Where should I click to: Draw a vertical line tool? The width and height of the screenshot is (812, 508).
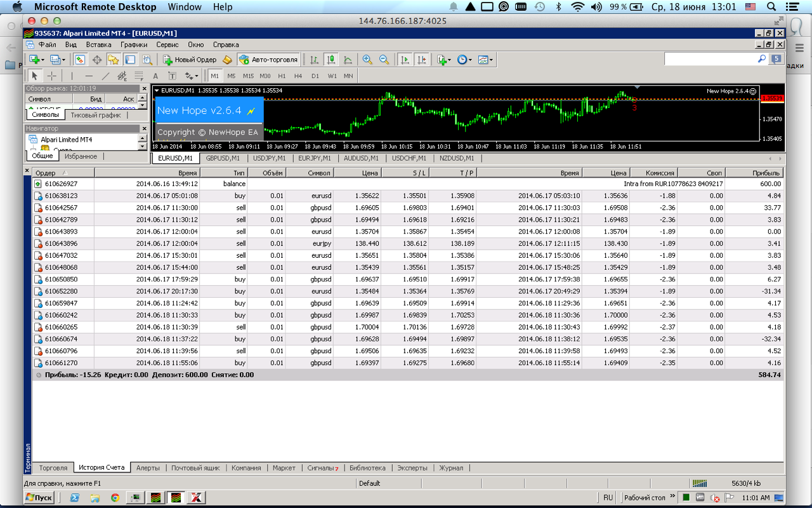[72, 76]
